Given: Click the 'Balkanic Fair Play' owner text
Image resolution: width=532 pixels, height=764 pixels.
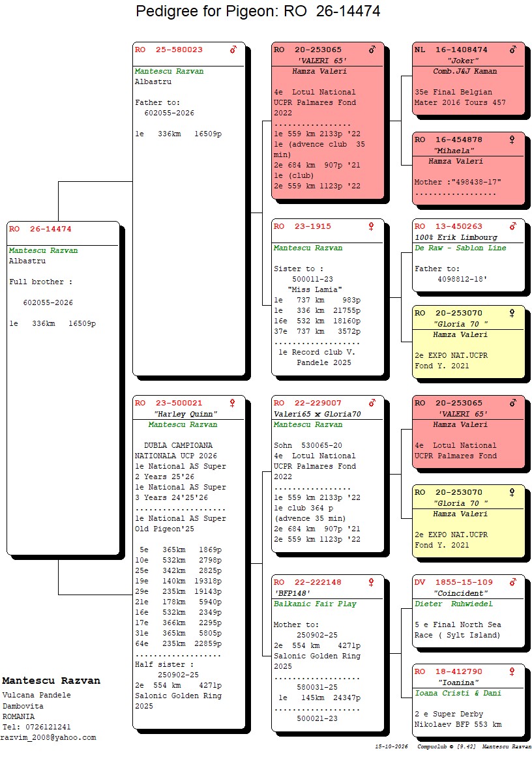Looking at the screenshot, I should tap(315, 604).
